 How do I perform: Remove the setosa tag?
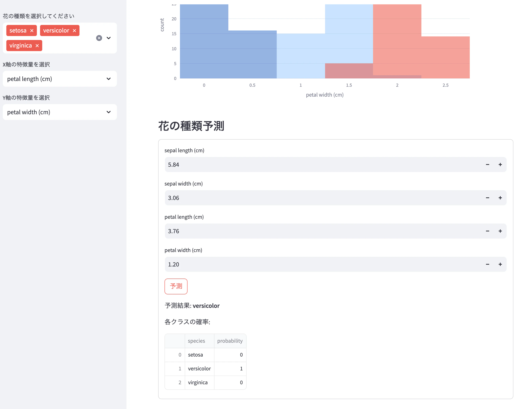(32, 31)
